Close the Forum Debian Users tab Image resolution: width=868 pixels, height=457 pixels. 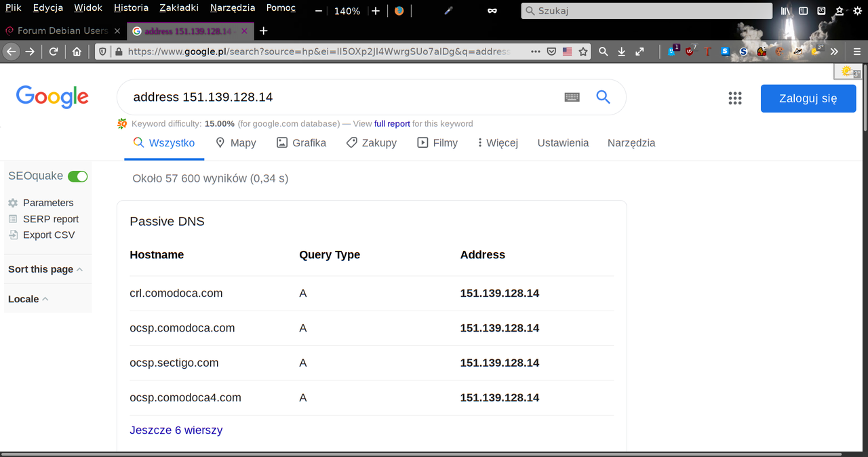[x=117, y=31]
